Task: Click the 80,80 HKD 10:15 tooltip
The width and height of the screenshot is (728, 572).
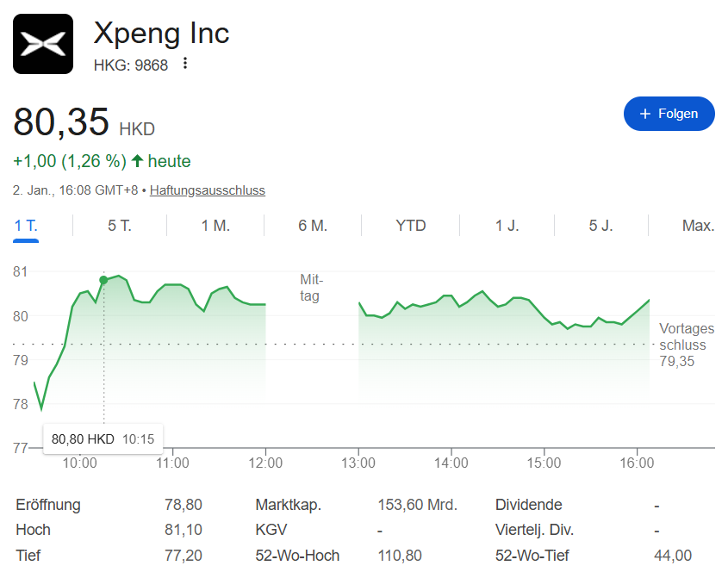Action: (103, 439)
